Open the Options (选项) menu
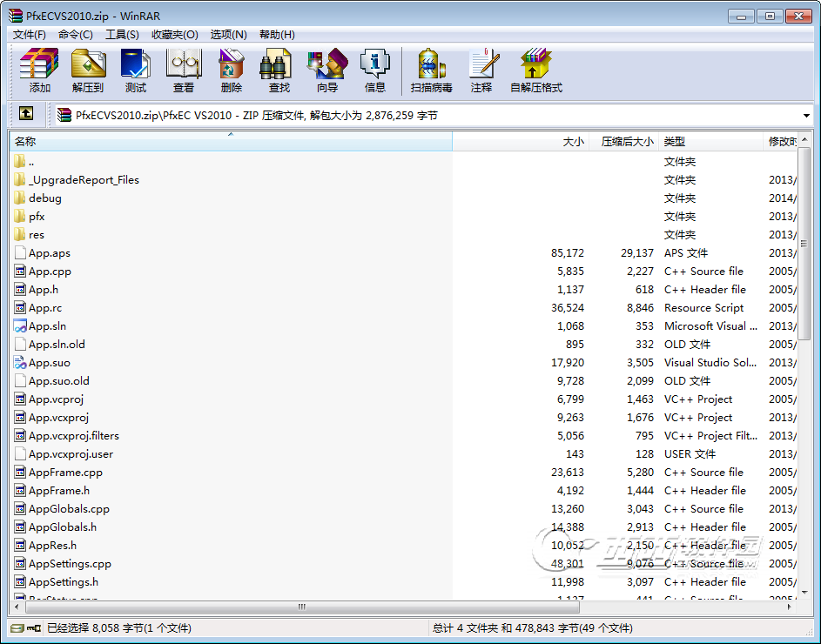Image resolution: width=821 pixels, height=644 pixels. click(x=228, y=35)
